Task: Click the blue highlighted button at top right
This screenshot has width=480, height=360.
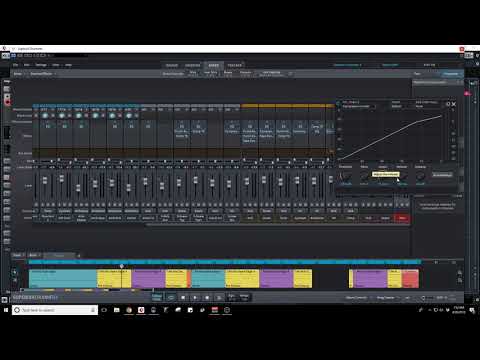Action: tap(451, 74)
